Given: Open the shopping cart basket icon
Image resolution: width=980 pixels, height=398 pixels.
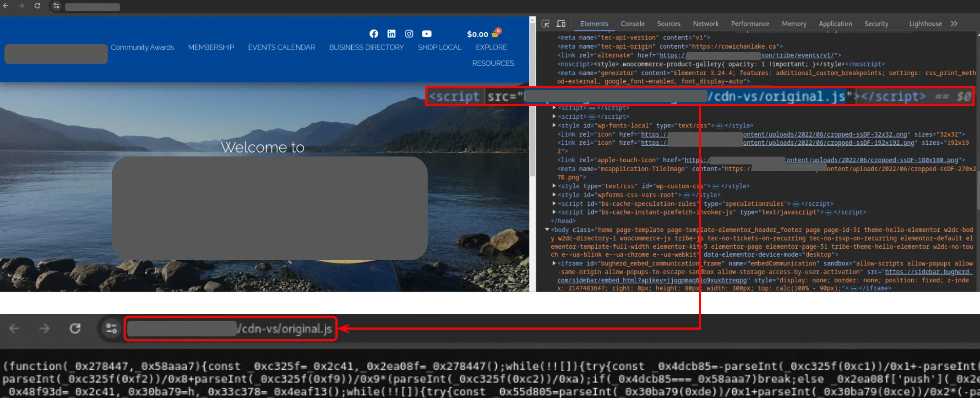Looking at the screenshot, I should (x=495, y=34).
